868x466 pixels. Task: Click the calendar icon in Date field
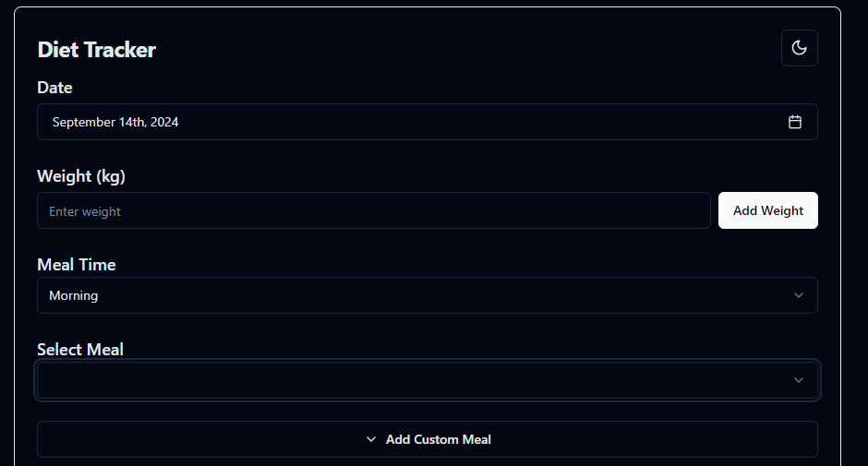794,122
